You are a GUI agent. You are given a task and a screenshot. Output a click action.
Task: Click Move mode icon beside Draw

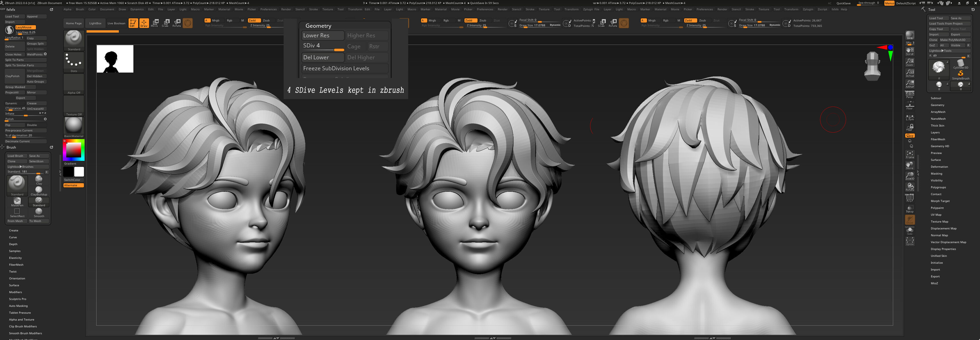(155, 23)
